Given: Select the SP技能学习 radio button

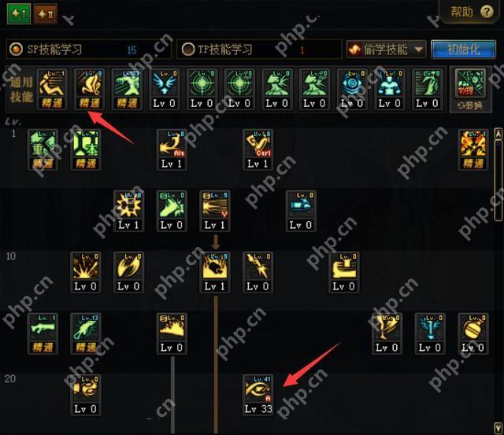Looking at the screenshot, I should point(16,50).
